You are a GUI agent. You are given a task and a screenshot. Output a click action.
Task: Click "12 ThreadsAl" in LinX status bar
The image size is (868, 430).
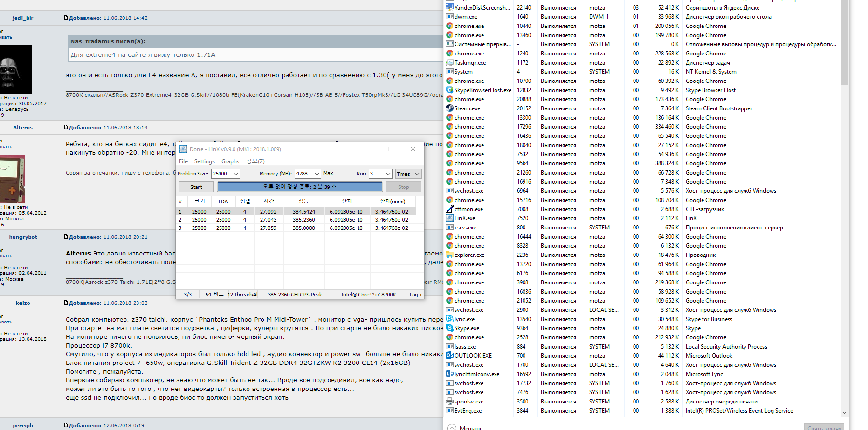pyautogui.click(x=242, y=295)
